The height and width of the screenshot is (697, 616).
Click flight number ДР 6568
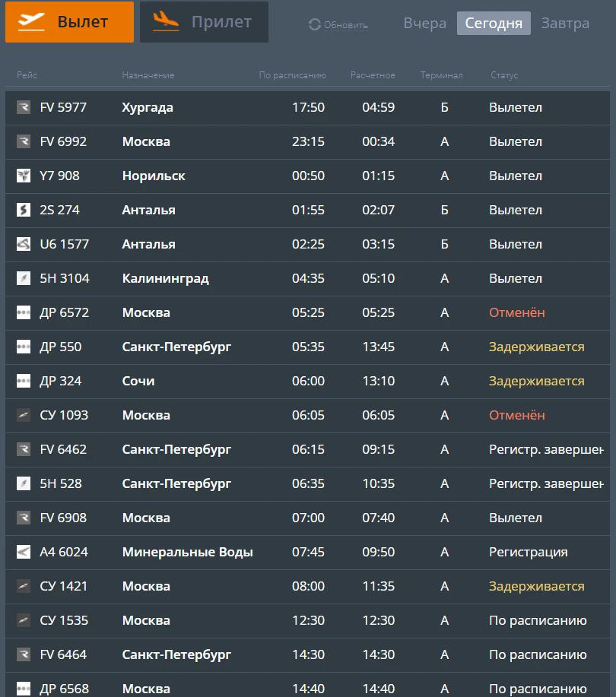click(x=65, y=689)
